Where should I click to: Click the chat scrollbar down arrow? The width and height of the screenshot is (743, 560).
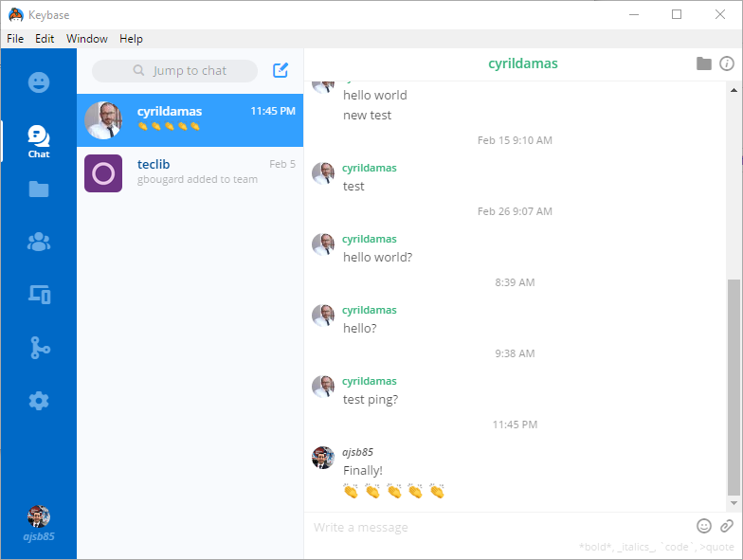click(734, 503)
